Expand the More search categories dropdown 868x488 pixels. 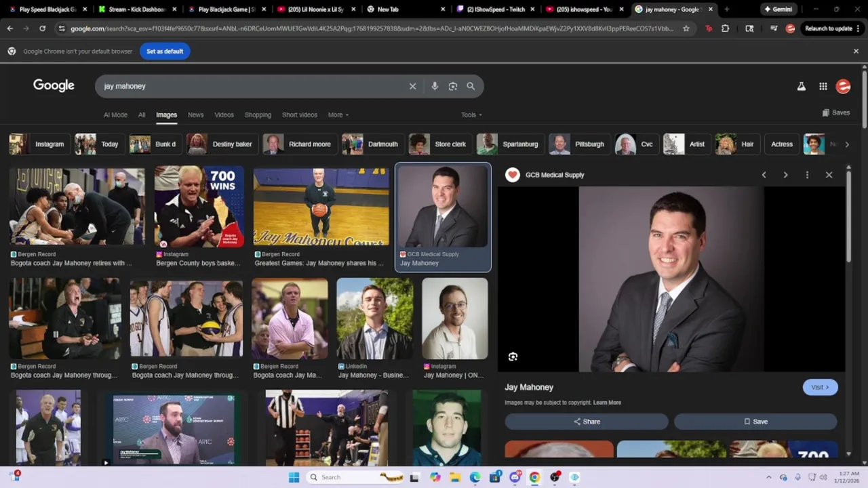tap(338, 115)
